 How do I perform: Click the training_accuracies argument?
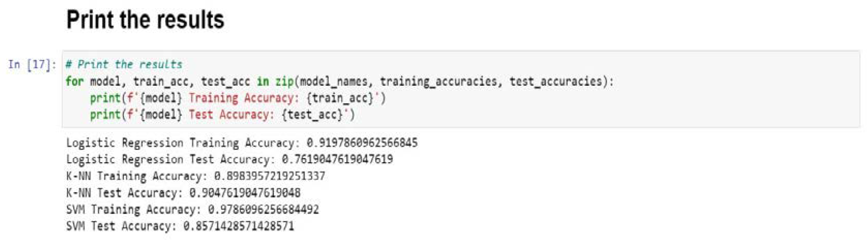click(438, 81)
